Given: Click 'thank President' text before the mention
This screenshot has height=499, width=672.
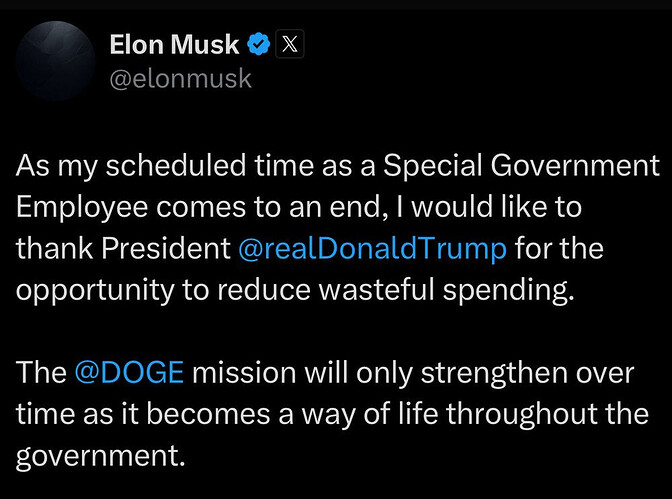Looking at the screenshot, I should 123,249.
